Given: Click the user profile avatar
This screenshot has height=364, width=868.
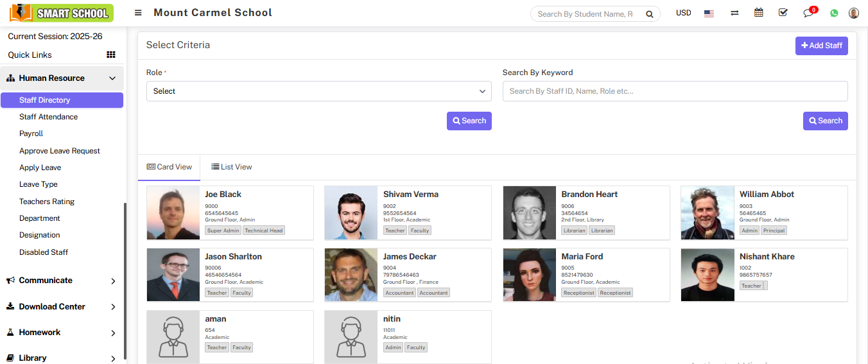Looking at the screenshot, I should point(853,13).
